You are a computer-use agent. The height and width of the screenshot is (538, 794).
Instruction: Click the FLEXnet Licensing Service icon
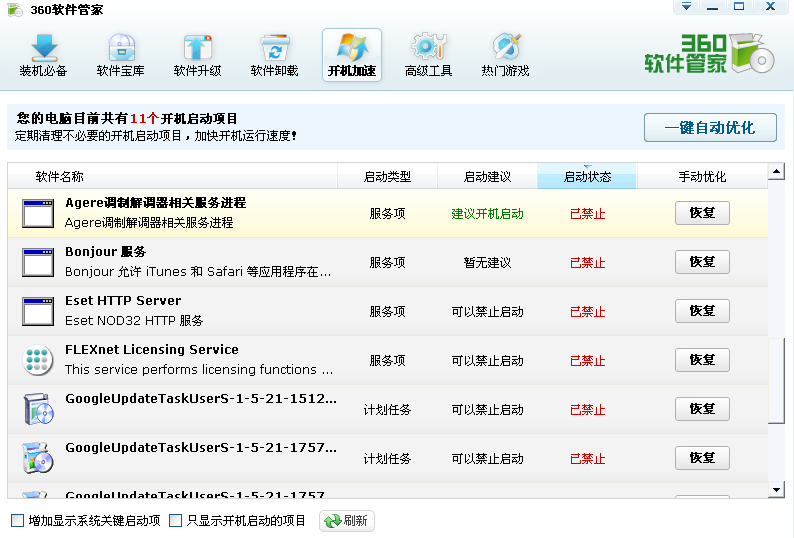point(38,360)
